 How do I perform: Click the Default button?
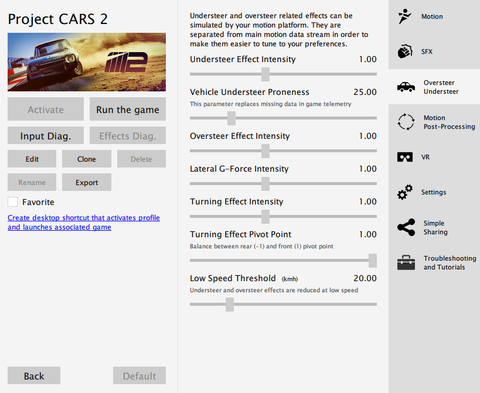pos(139,376)
